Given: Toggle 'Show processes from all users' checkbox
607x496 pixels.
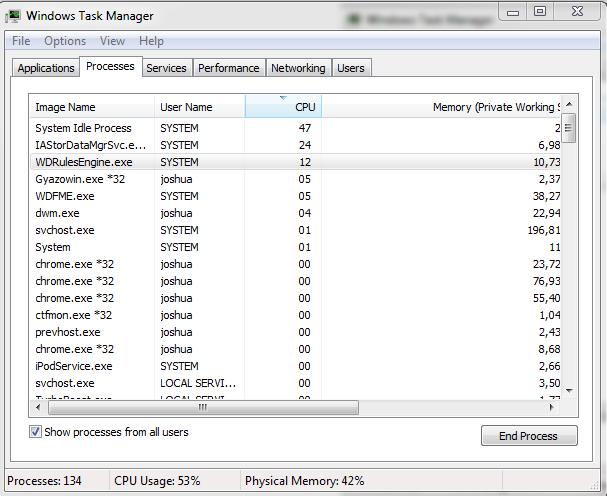Looking at the screenshot, I should [36, 432].
